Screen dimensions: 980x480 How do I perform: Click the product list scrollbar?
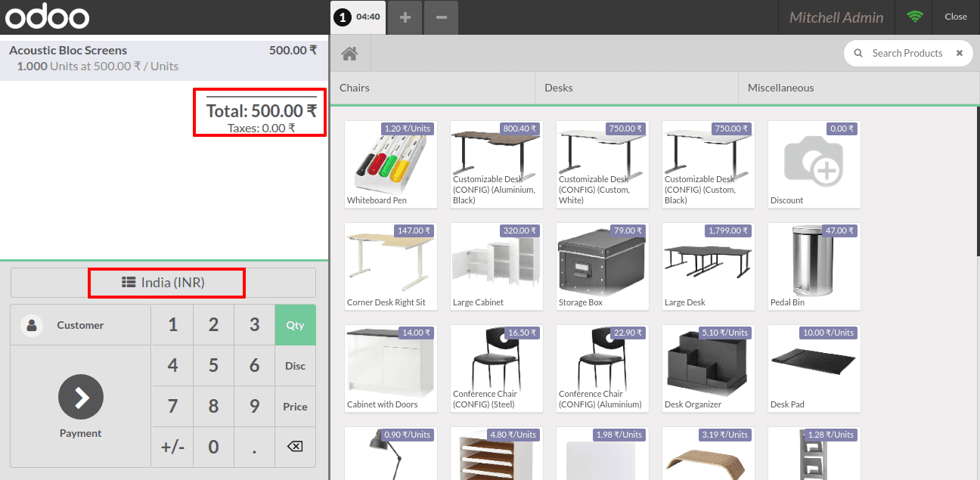coord(978,181)
